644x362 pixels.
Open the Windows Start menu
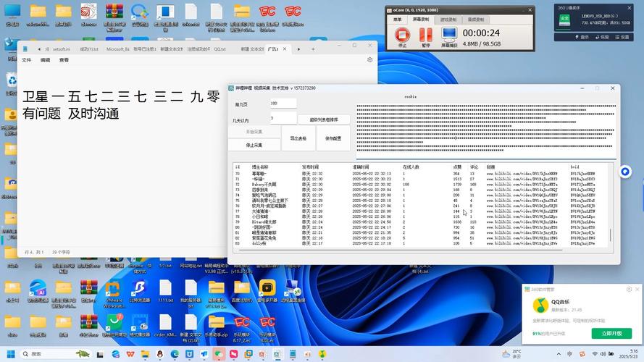click(11, 354)
